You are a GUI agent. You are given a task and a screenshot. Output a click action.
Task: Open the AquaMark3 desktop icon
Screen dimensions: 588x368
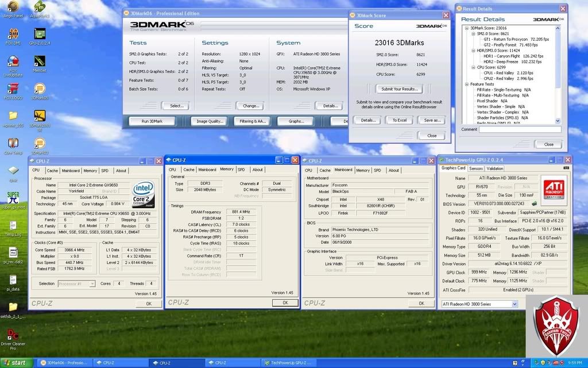[40, 9]
